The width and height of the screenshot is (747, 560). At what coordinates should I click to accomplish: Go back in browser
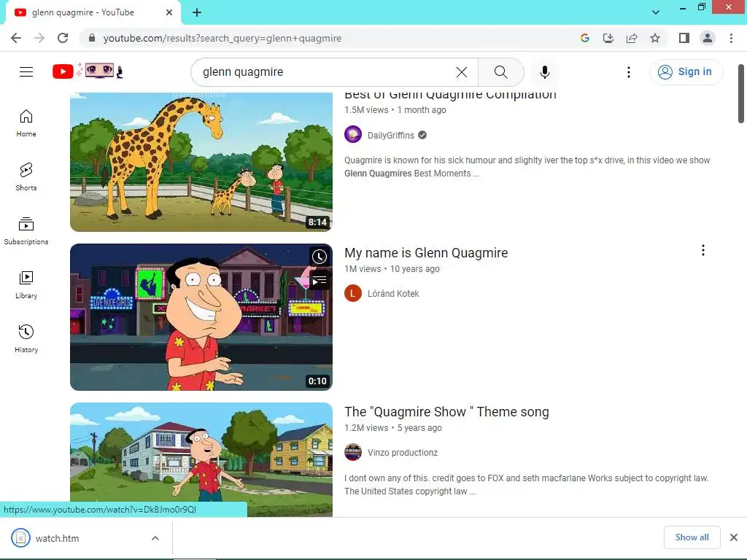[x=16, y=38]
